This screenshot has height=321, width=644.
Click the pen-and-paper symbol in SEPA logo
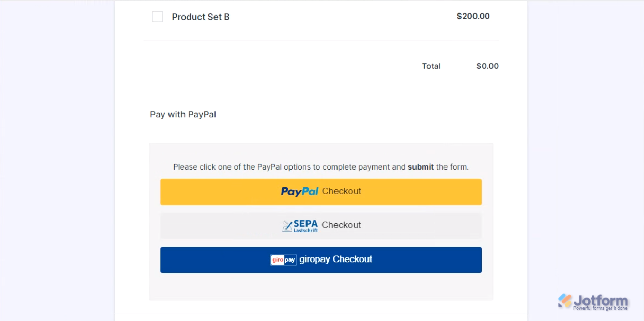(287, 226)
